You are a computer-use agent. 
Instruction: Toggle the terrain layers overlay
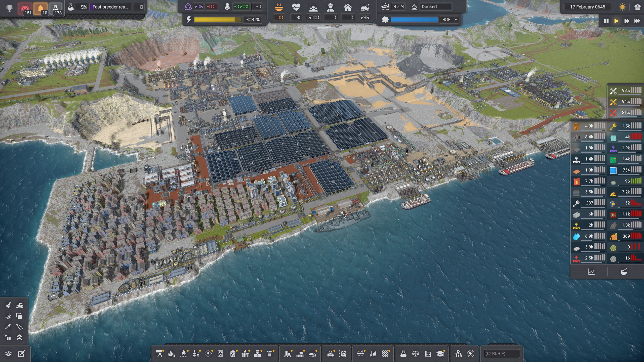(8, 354)
